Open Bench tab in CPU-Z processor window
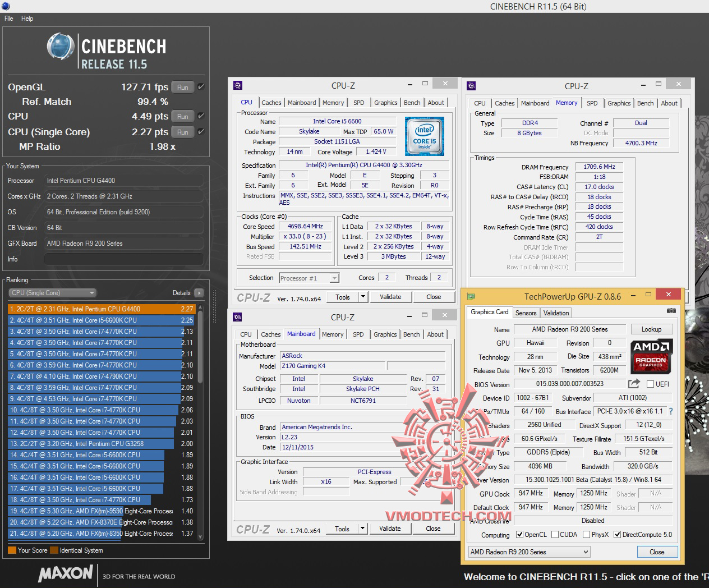The image size is (709, 588). (412, 103)
